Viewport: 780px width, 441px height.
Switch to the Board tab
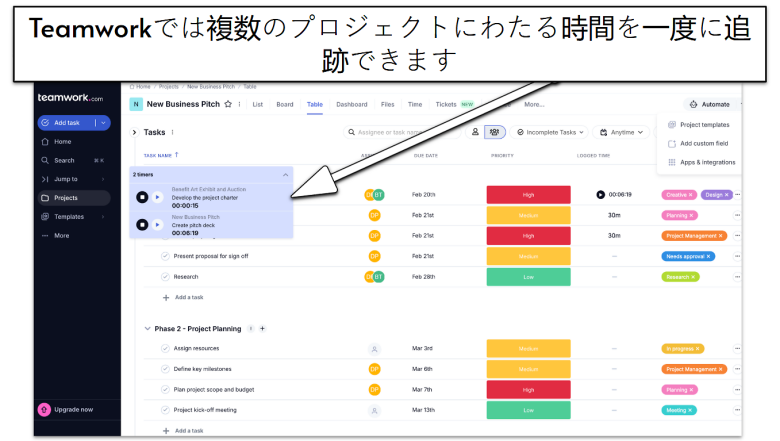(x=285, y=104)
